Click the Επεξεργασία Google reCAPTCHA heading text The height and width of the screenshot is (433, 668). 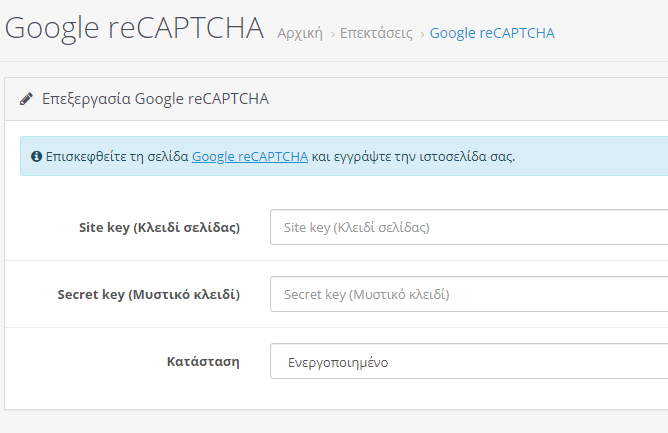[155, 99]
